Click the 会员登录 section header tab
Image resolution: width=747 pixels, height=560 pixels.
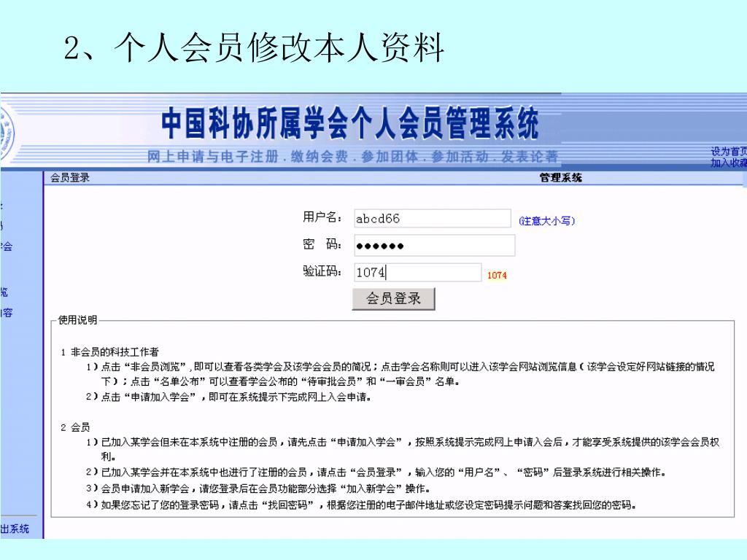(70, 178)
